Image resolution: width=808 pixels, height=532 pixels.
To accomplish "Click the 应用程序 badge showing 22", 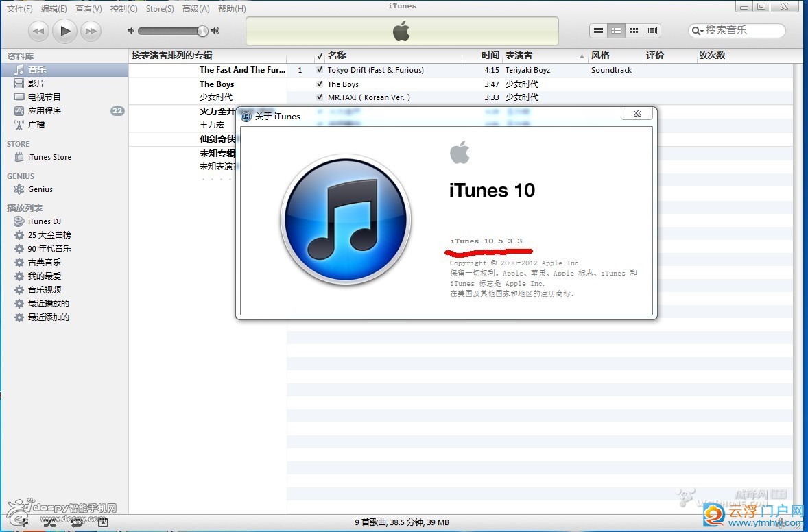I will [117, 111].
